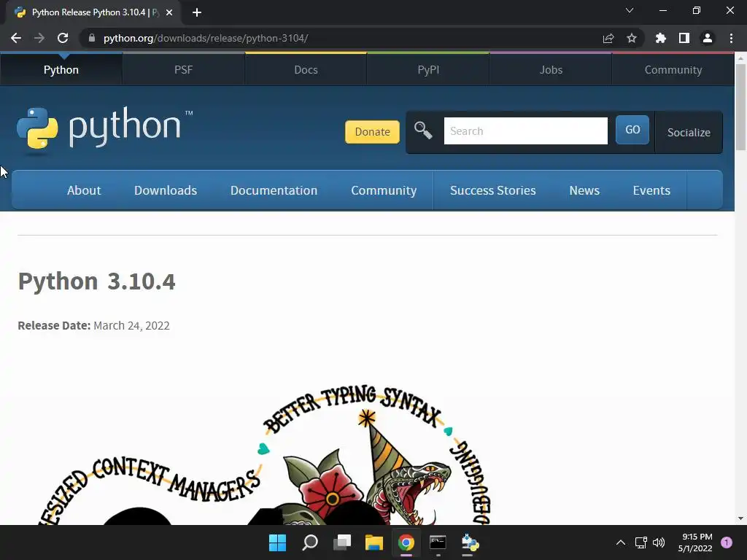Open the notification badge in the tray
Screen dimensions: 747x560
point(727,542)
